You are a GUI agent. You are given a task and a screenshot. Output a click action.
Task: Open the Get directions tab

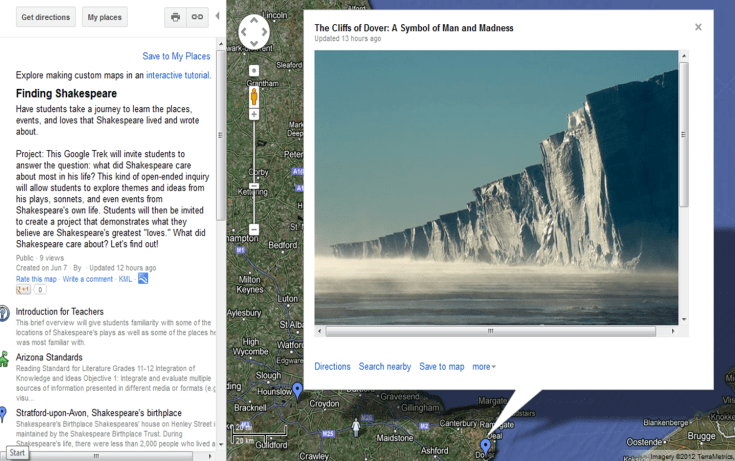point(45,17)
